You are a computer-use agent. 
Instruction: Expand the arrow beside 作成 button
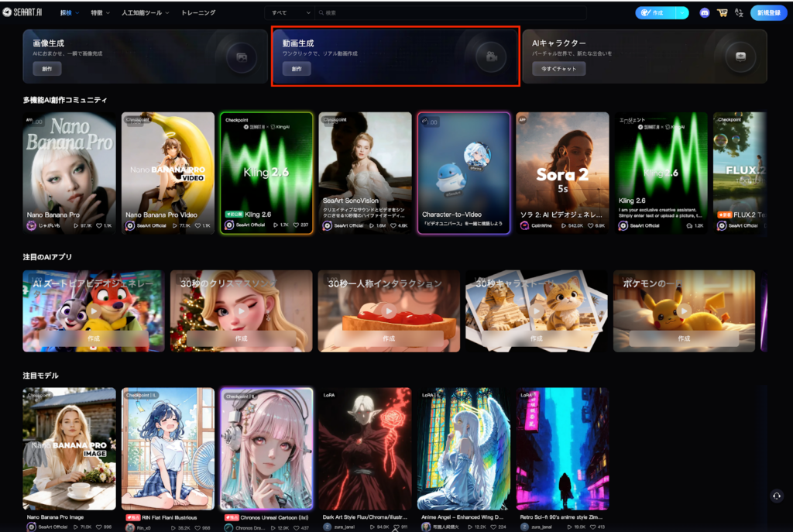tap(681, 13)
